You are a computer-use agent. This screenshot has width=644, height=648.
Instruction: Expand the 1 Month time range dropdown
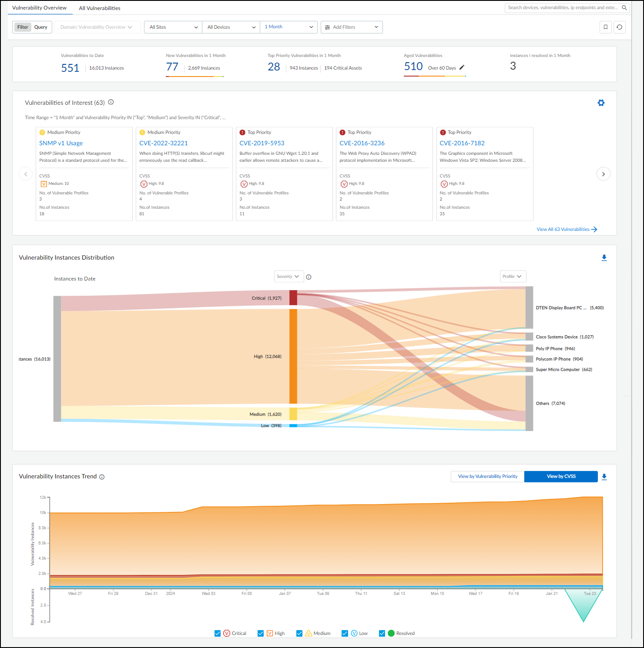coord(288,27)
